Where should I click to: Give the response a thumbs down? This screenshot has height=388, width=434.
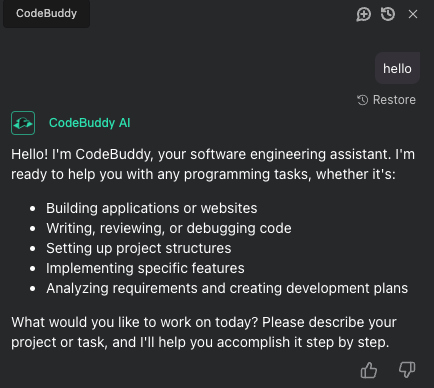(407, 370)
